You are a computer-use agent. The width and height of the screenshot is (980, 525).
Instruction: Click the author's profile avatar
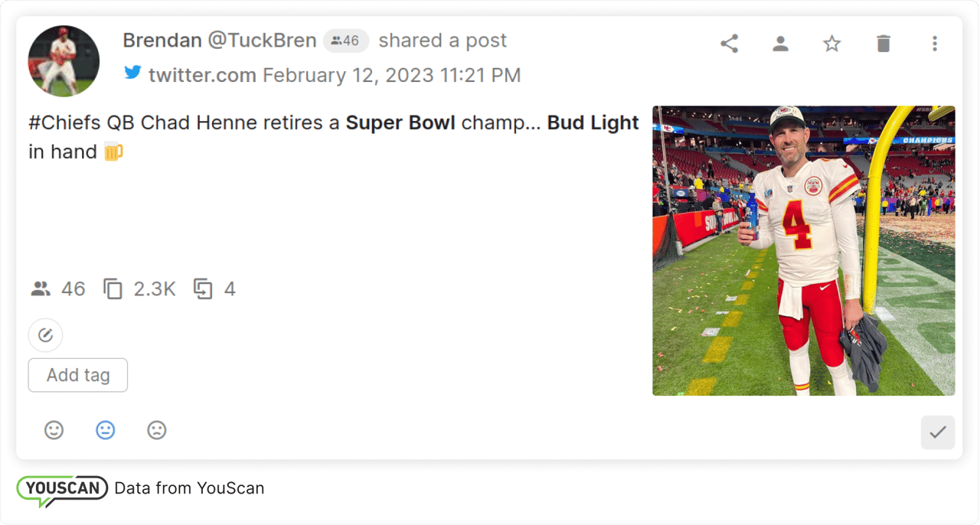(64, 61)
